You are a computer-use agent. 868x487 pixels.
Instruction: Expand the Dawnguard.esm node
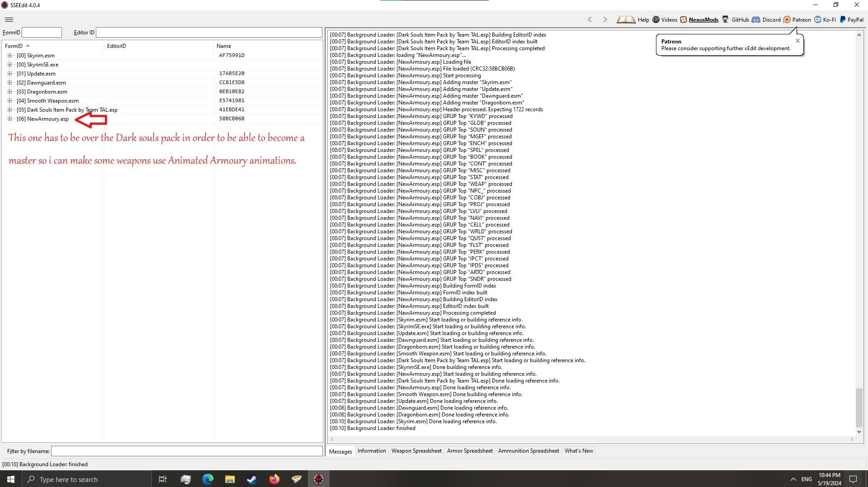point(10,82)
